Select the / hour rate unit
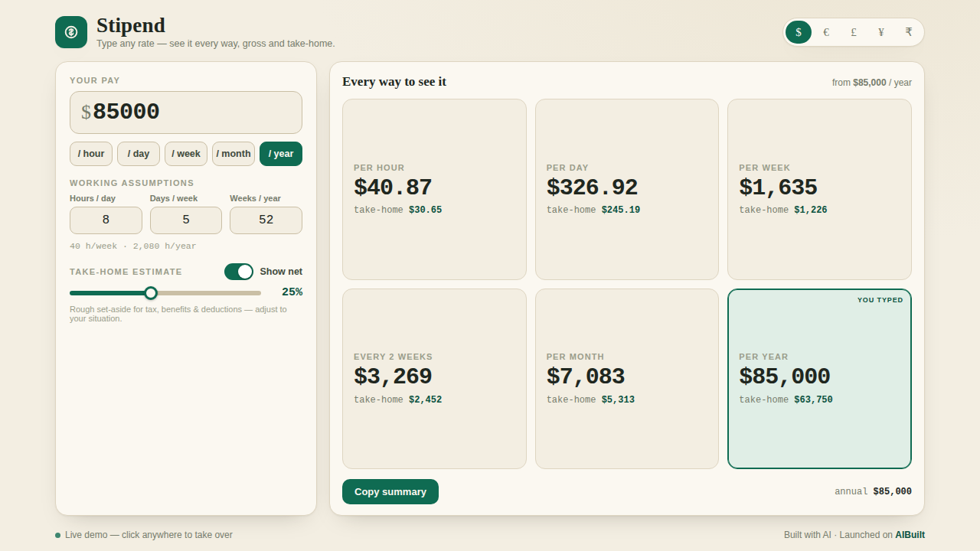 [91, 154]
